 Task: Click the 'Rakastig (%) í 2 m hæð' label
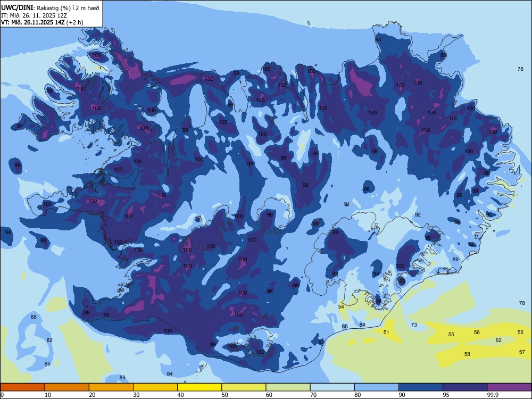pyautogui.click(x=68, y=8)
